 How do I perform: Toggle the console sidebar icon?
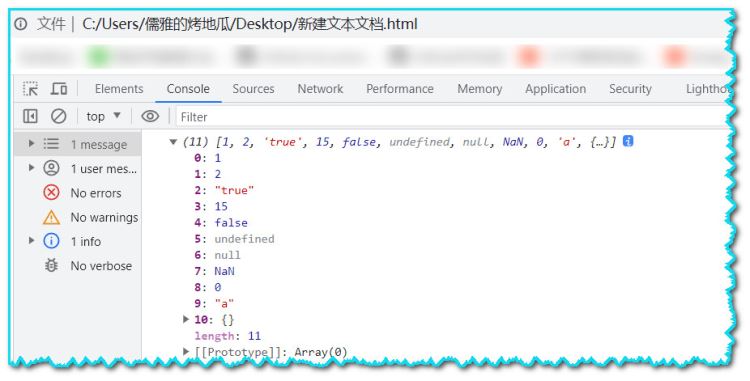click(30, 116)
